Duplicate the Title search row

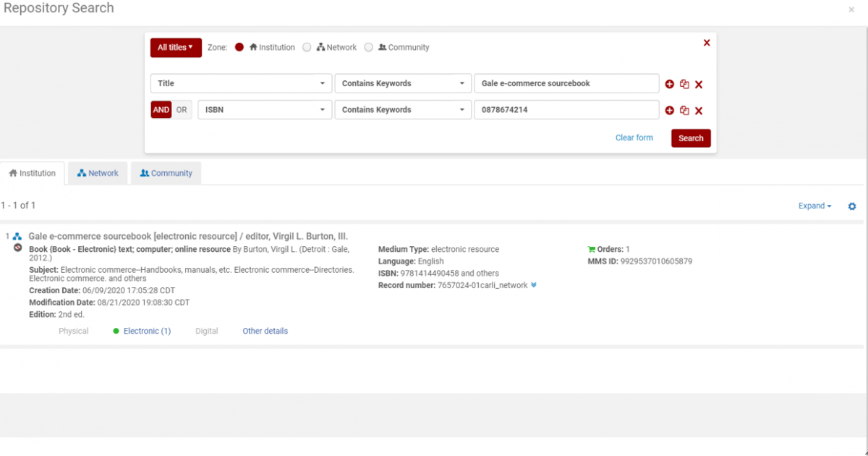tap(684, 84)
